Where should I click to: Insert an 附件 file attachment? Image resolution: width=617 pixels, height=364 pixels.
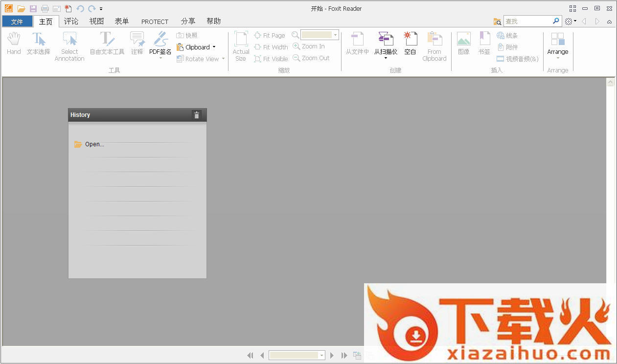point(507,47)
